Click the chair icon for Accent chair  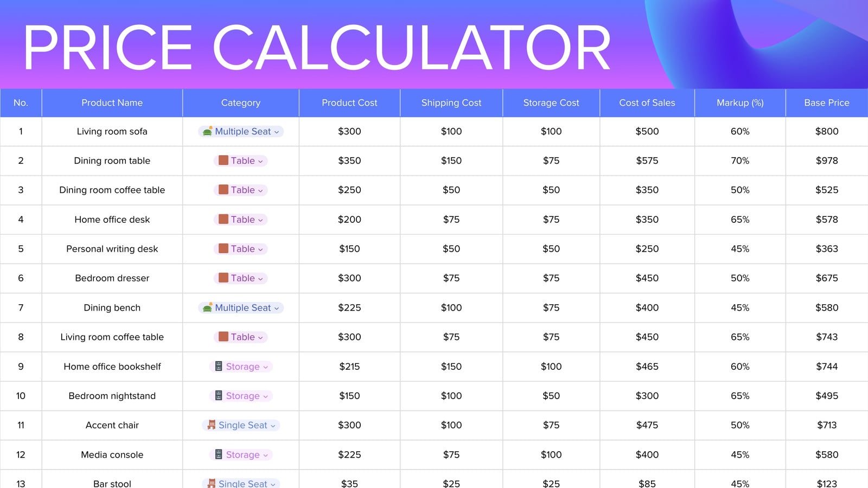point(211,425)
